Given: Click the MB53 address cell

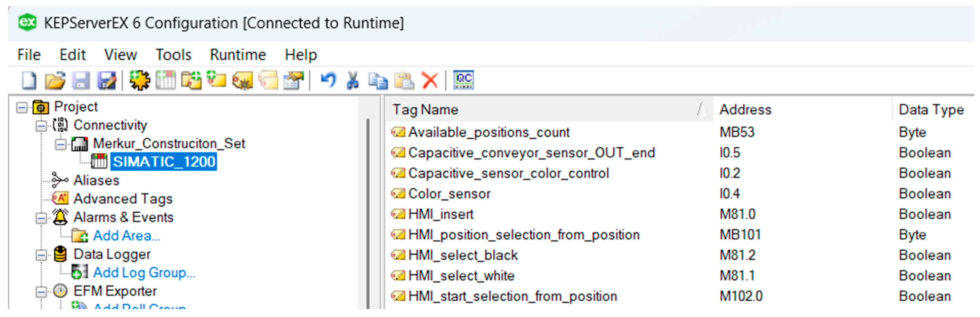Looking at the screenshot, I should pyautogui.click(x=737, y=132).
